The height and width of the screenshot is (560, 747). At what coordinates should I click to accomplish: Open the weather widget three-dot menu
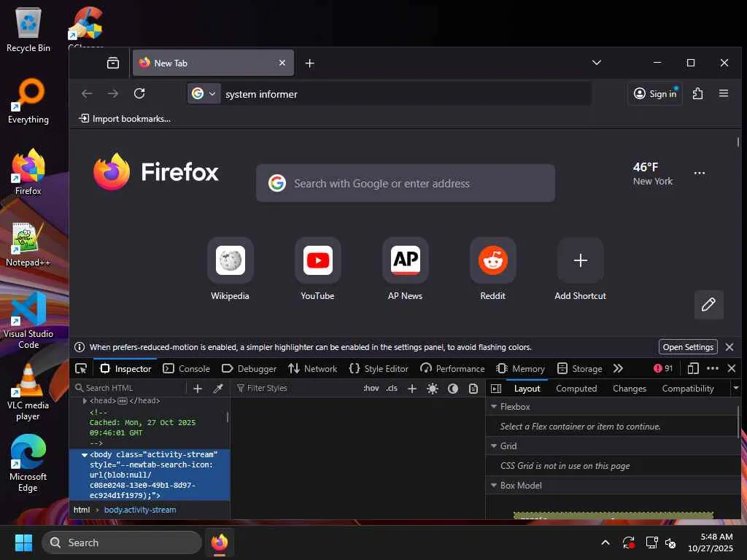click(x=700, y=174)
